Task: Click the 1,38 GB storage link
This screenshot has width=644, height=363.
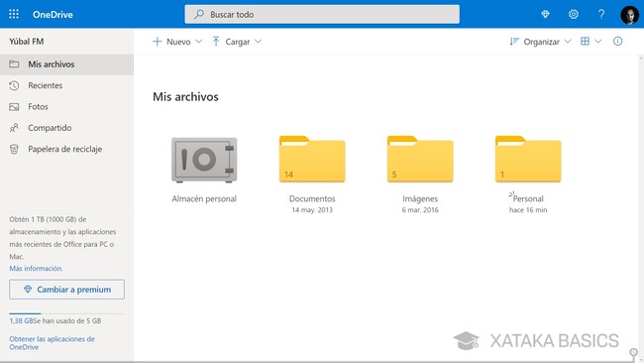Action: tap(22, 320)
